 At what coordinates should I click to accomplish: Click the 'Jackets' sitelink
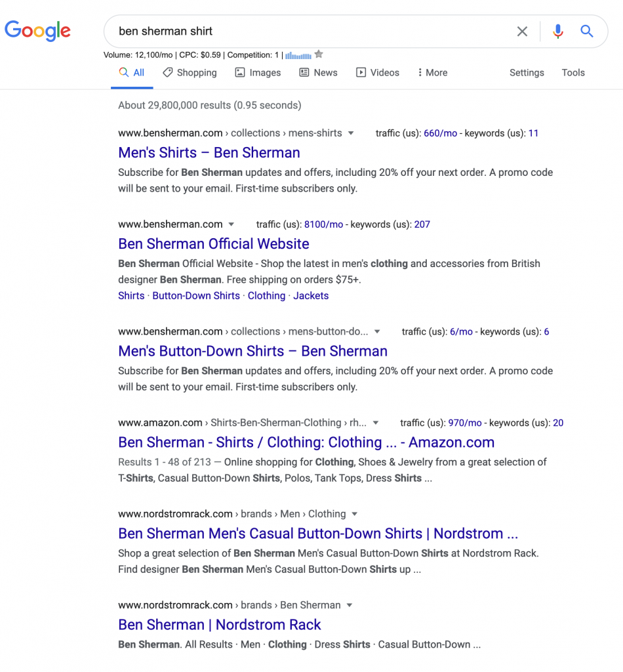(x=311, y=296)
